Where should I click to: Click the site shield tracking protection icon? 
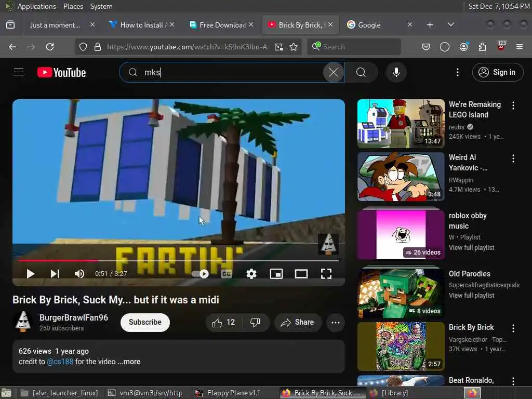click(x=83, y=47)
